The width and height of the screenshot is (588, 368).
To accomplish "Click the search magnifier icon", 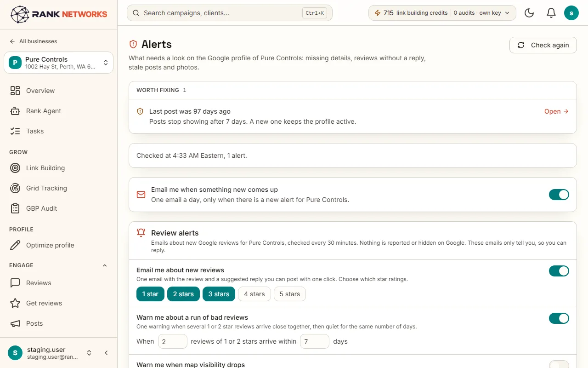I will tap(136, 13).
